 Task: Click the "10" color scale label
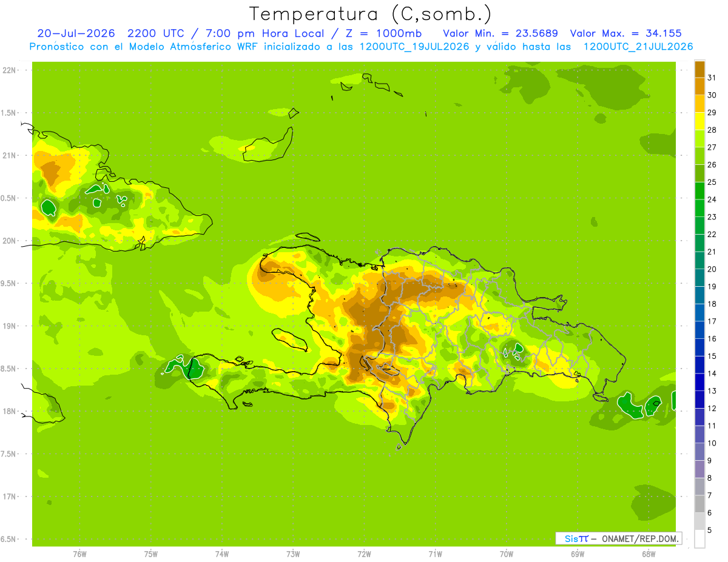coord(712,443)
